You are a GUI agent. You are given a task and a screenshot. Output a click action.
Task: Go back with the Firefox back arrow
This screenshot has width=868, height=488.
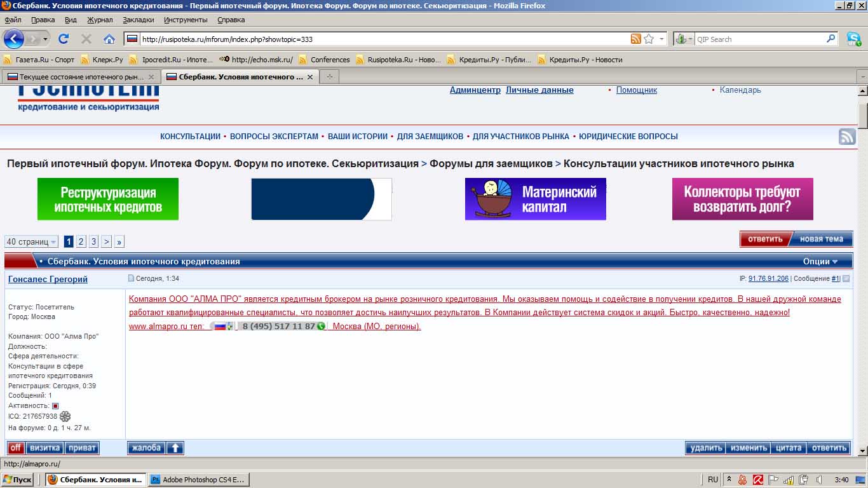coord(13,39)
